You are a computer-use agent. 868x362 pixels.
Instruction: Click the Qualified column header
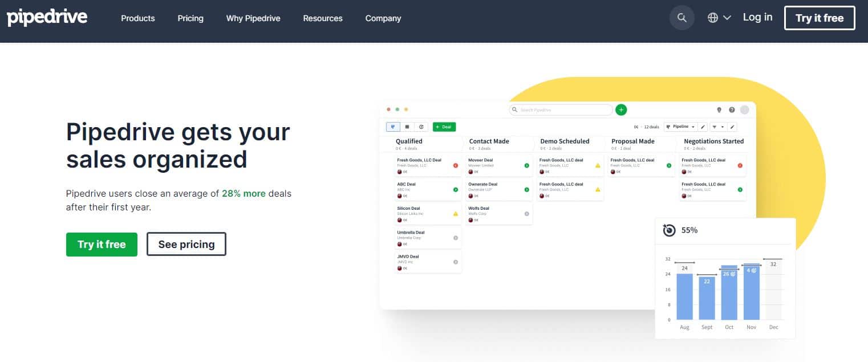409,141
